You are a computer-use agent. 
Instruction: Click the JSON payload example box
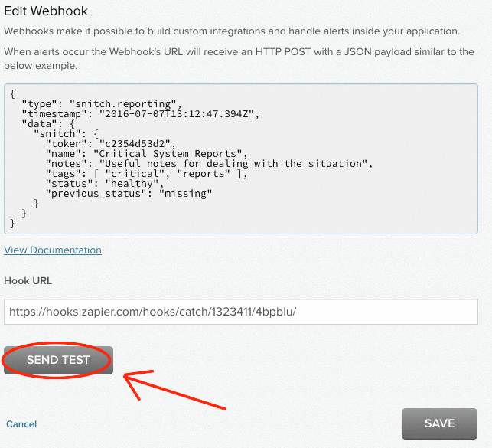click(241, 159)
